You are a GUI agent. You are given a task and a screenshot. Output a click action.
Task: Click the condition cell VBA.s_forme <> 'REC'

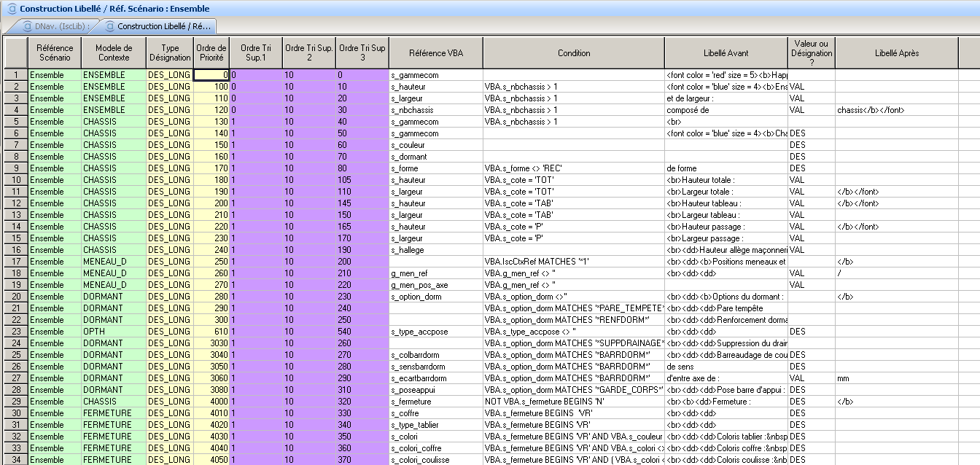[x=574, y=168]
